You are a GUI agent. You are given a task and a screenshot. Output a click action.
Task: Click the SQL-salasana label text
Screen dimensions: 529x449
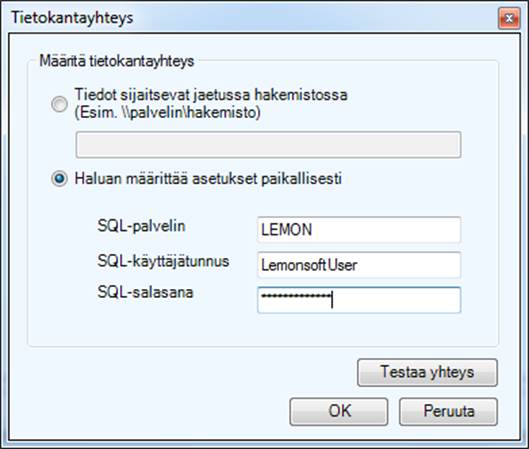[x=145, y=292]
